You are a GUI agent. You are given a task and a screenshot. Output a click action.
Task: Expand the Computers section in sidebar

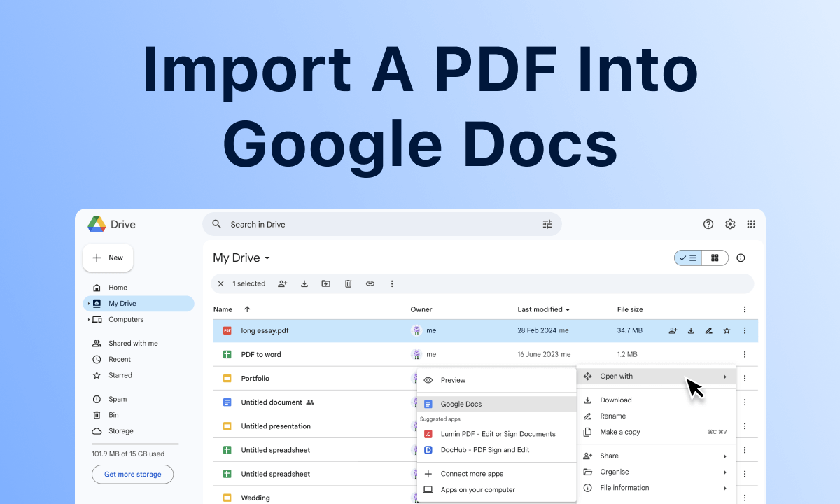pos(88,319)
